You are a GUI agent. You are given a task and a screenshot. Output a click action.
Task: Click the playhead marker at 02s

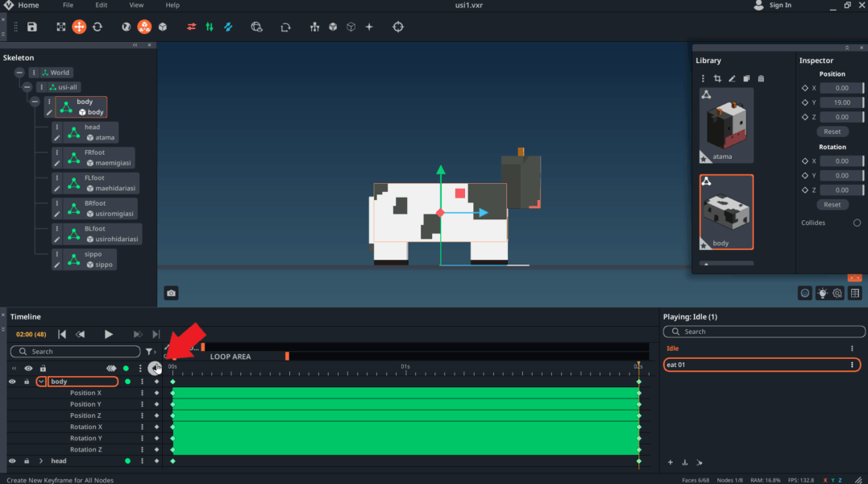pos(638,366)
